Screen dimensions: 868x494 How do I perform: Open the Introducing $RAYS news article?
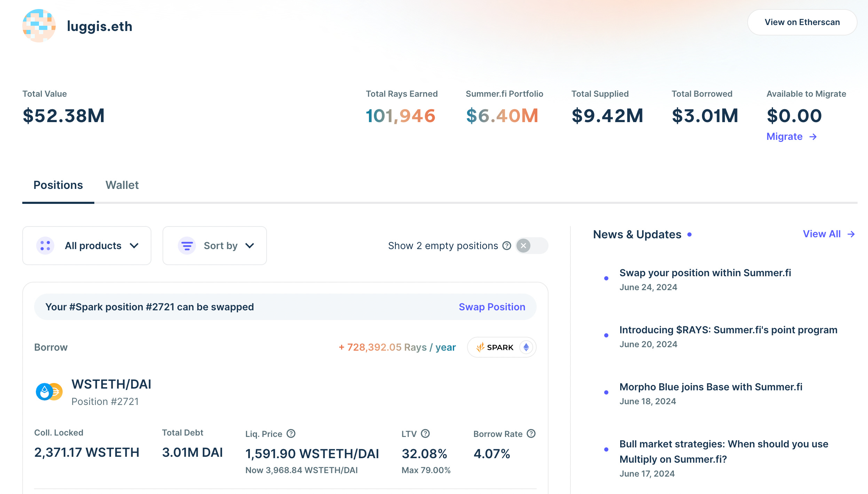[x=728, y=330]
